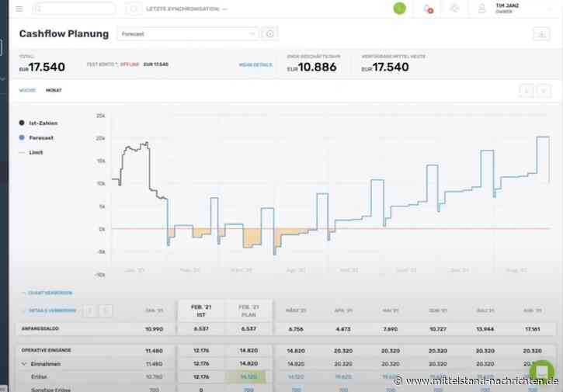Viewport: 563px width, 392px height.
Task: Open the hamburger menu icon
Action: coord(19,9)
